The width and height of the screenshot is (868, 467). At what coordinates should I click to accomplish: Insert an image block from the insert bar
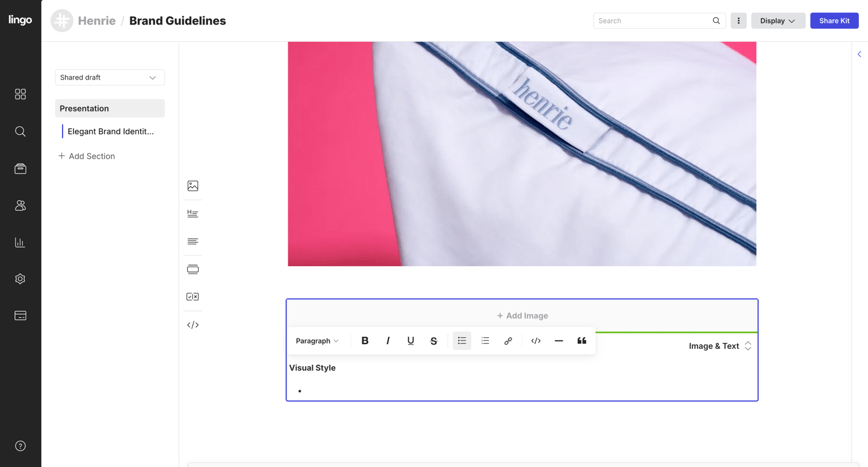click(193, 186)
